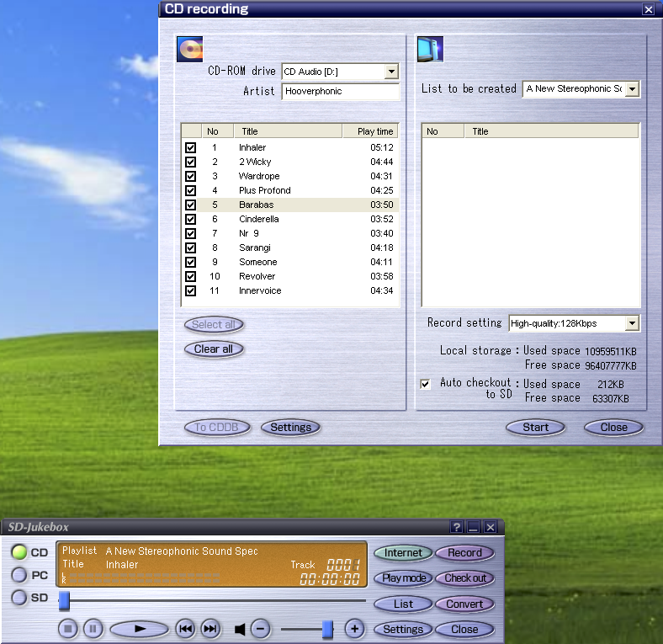Viewport: 663px width, 644px height.
Task: Toggle the Someone track checkbox
Action: [191, 263]
